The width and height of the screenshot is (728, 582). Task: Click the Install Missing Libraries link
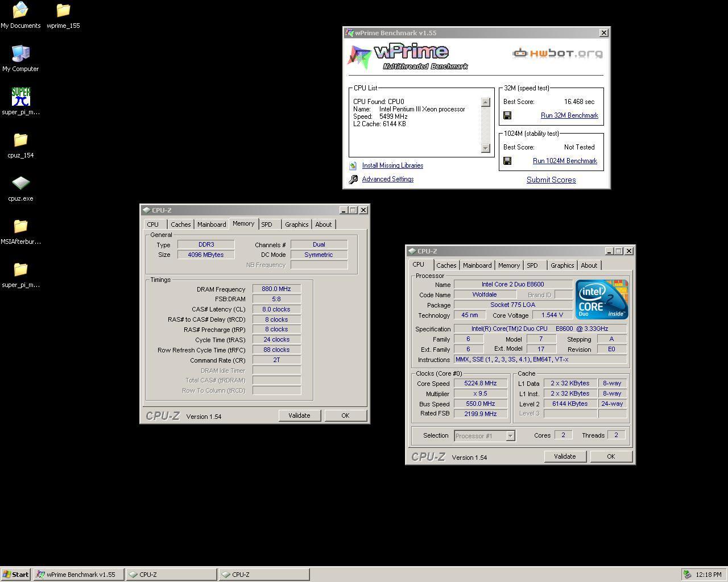coord(392,165)
